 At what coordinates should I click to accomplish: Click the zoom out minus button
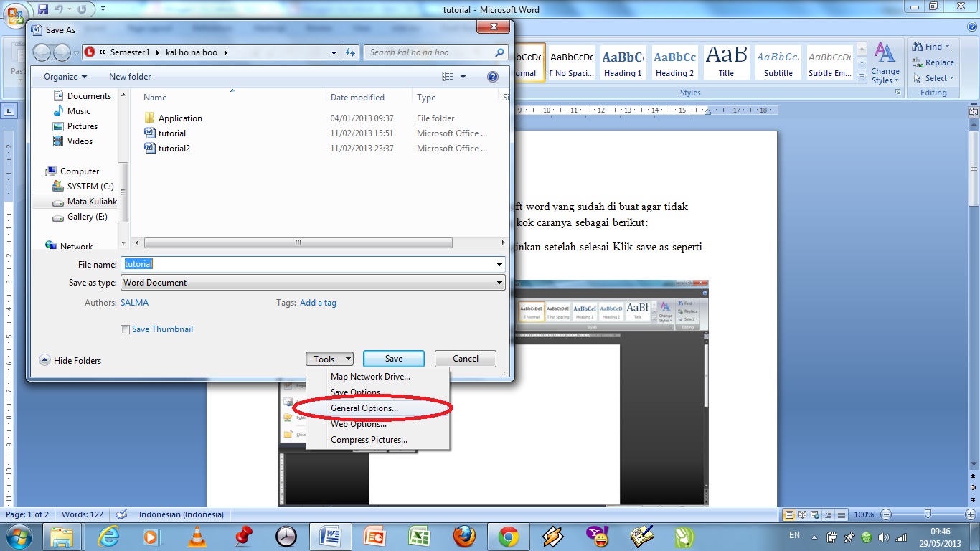coord(886,514)
